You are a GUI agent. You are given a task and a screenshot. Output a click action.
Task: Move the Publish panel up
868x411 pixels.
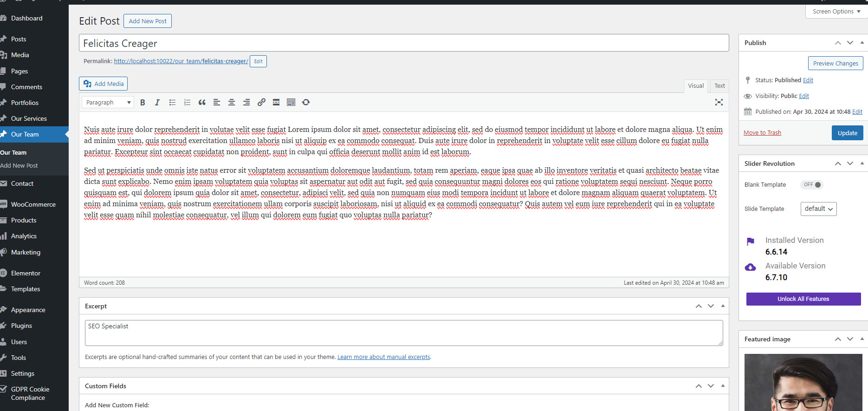pyautogui.click(x=838, y=43)
